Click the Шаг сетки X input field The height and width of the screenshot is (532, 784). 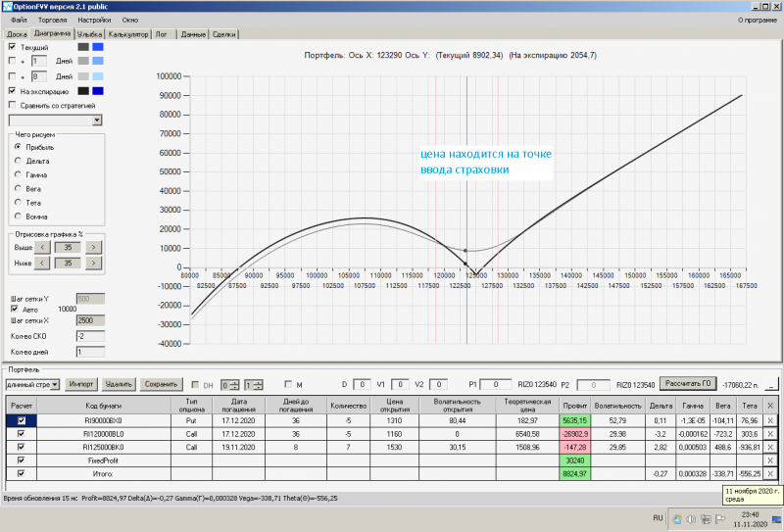pos(90,320)
